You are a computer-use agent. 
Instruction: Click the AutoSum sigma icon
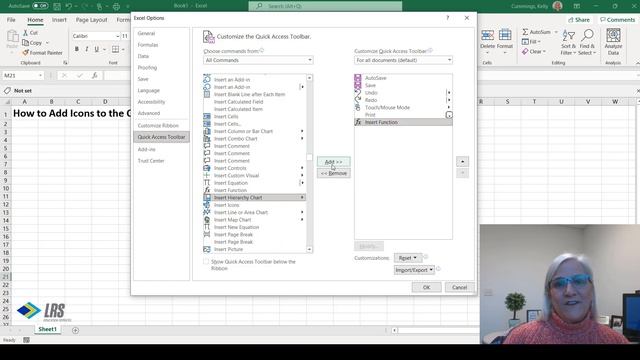tap(525, 32)
